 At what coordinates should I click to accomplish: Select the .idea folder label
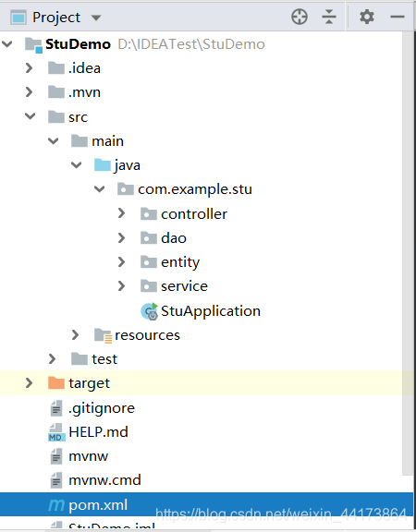[84, 68]
